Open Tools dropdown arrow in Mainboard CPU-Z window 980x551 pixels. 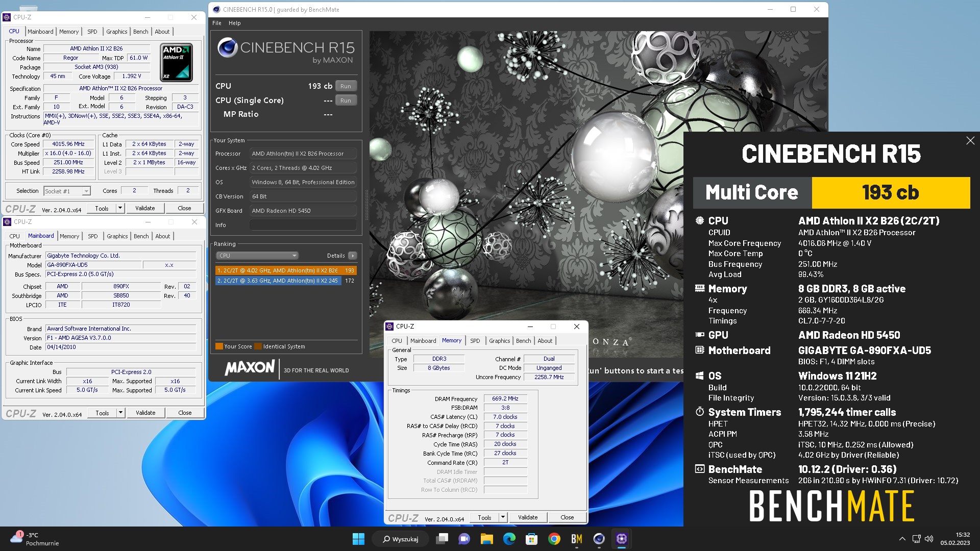tap(120, 413)
